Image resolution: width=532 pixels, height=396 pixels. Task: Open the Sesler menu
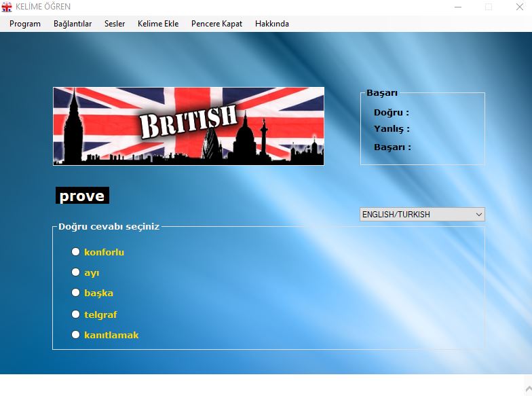(115, 24)
